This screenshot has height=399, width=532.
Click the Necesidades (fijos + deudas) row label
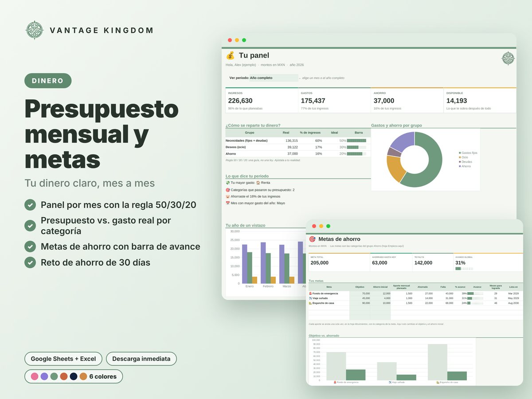tap(246, 141)
